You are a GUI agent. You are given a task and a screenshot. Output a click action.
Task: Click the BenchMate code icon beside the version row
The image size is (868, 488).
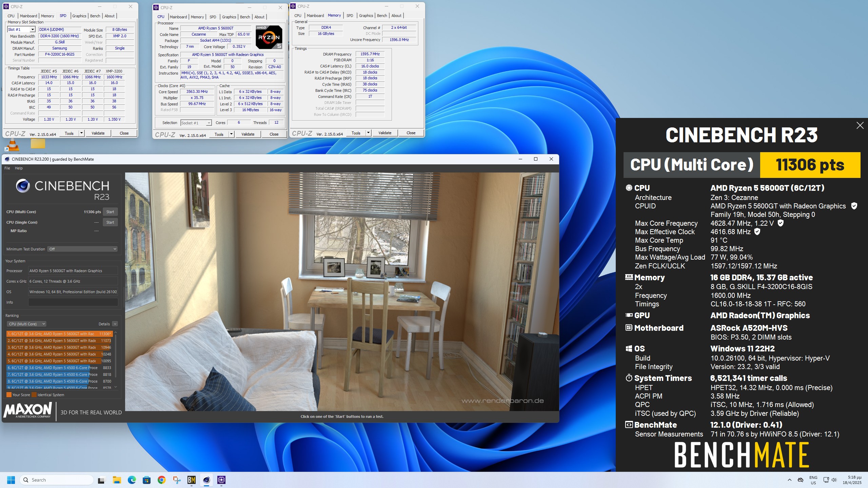[629, 425]
